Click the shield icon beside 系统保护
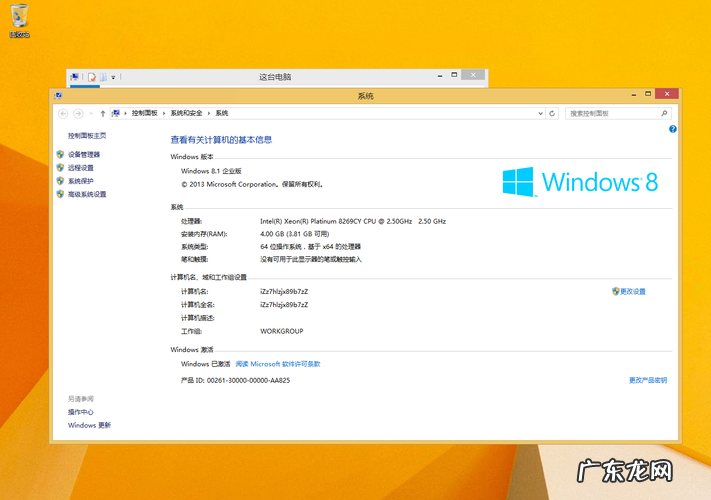Image resolution: width=711 pixels, height=500 pixels. [60, 181]
